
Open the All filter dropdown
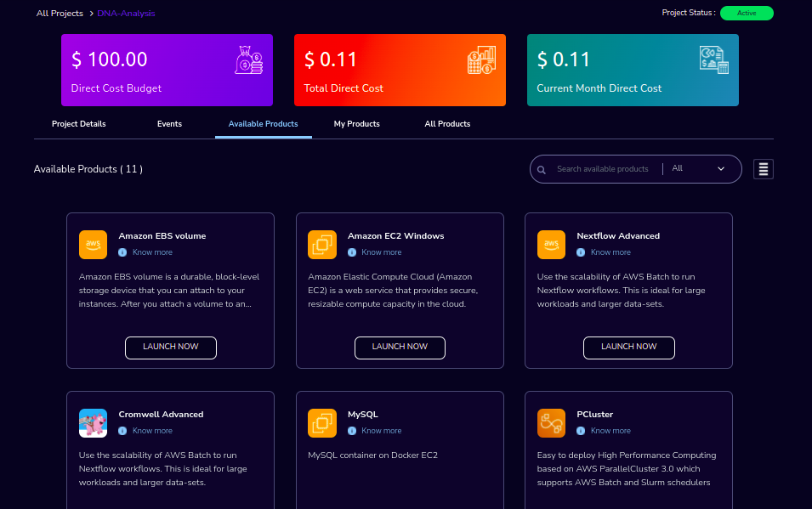pos(698,169)
